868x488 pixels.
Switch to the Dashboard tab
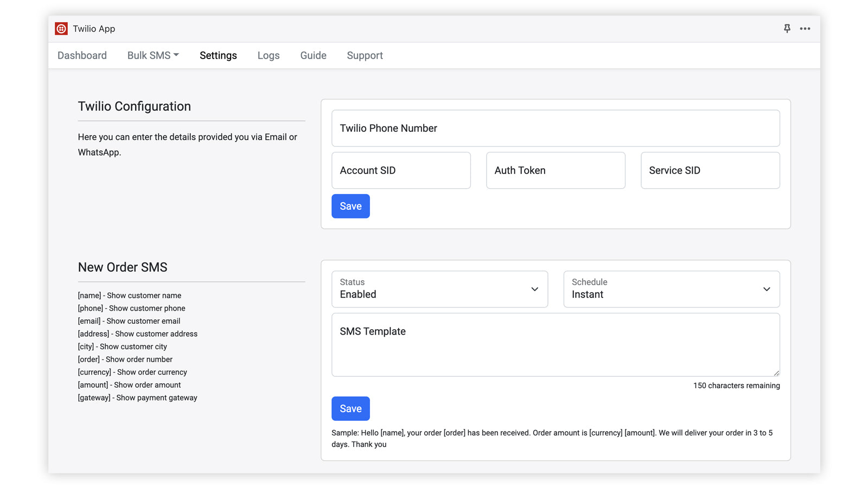82,55
